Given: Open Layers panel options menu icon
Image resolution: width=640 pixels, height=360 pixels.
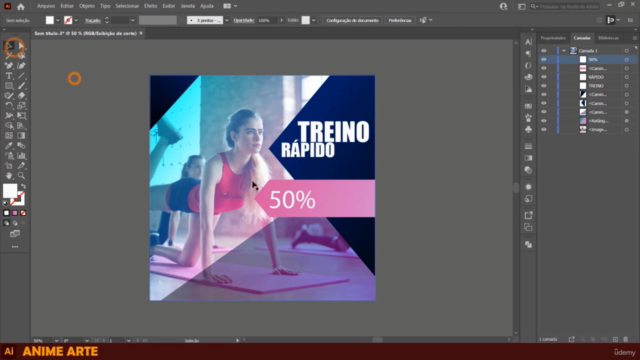Looking at the screenshot, I should (x=635, y=38).
